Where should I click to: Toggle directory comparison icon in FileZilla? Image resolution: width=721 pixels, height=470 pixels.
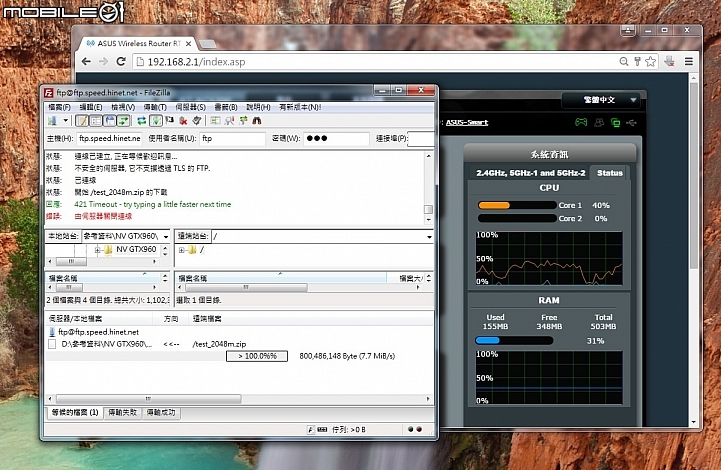coord(229,120)
